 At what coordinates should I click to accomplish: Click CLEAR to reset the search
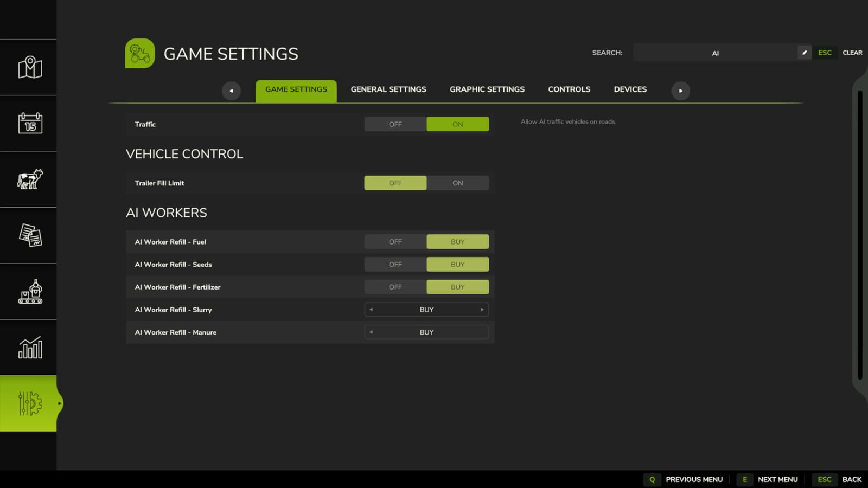pos(852,53)
